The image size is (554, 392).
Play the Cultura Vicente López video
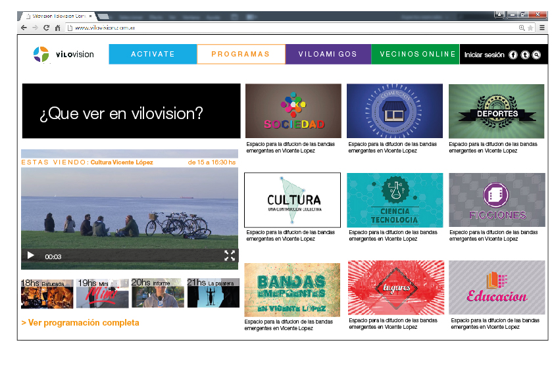[30, 255]
